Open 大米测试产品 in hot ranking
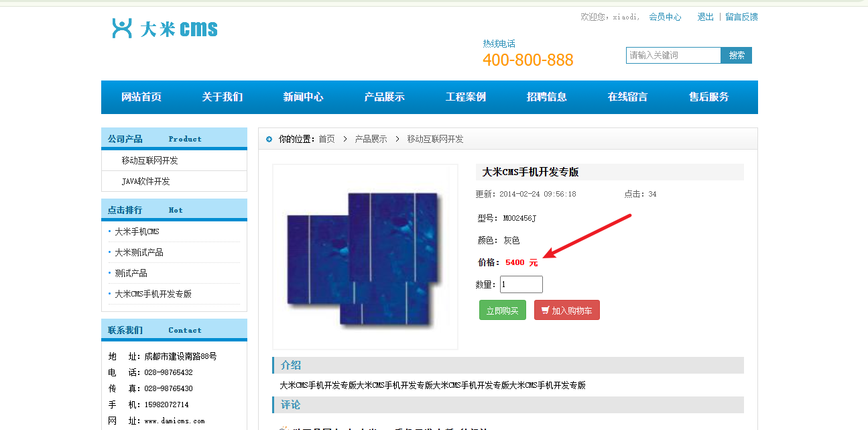Screen dimensions: 868x430 (139, 253)
